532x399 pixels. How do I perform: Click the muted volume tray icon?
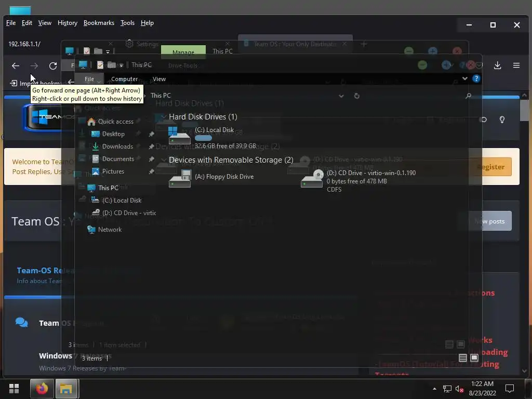[459, 389]
